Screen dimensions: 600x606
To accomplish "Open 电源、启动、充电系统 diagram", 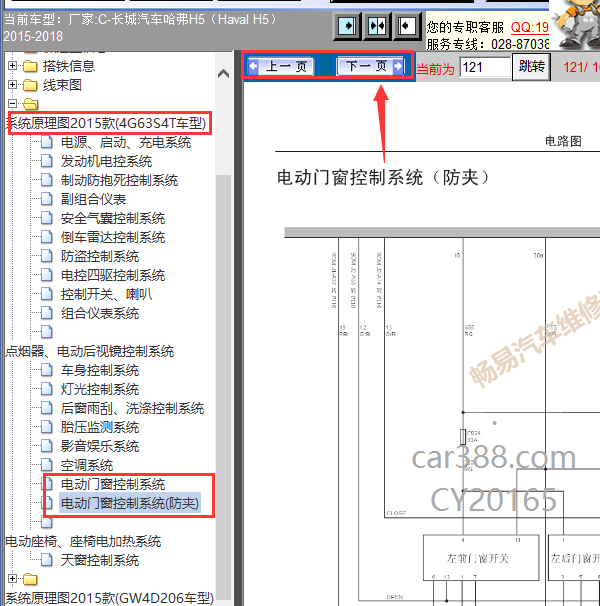I will click(126, 142).
